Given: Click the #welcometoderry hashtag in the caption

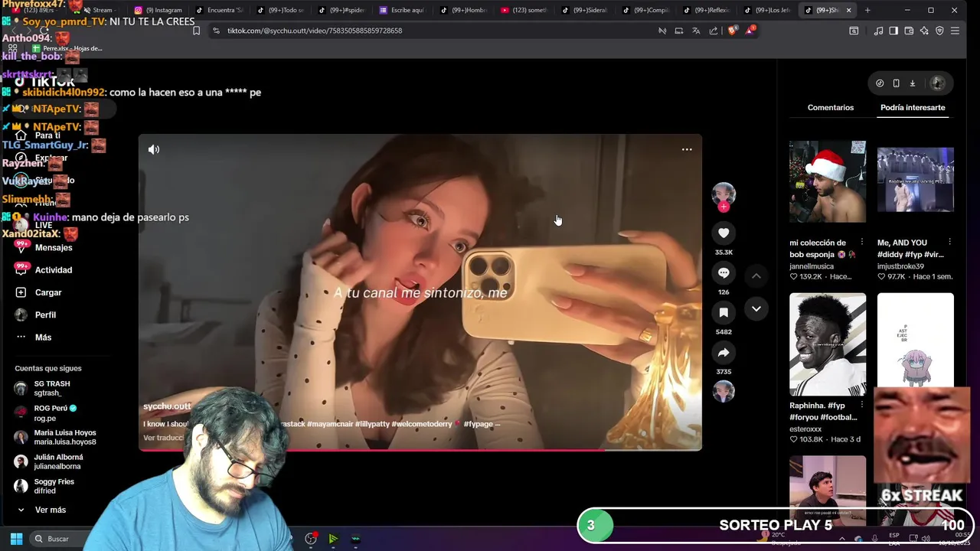Looking at the screenshot, I should coord(420,424).
